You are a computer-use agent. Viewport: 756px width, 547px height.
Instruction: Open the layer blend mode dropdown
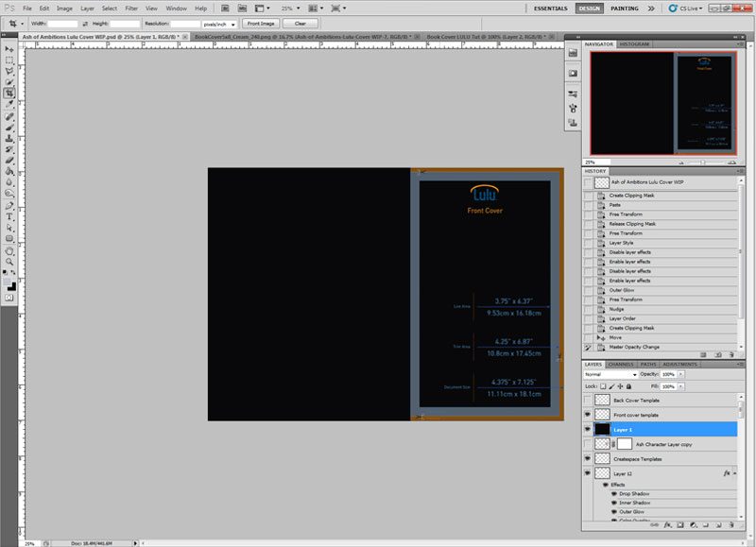click(x=611, y=374)
